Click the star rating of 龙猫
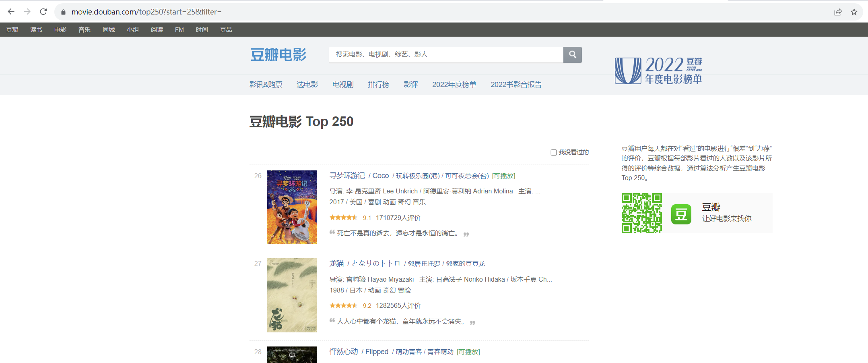Image resolution: width=868 pixels, height=363 pixels. (343, 305)
